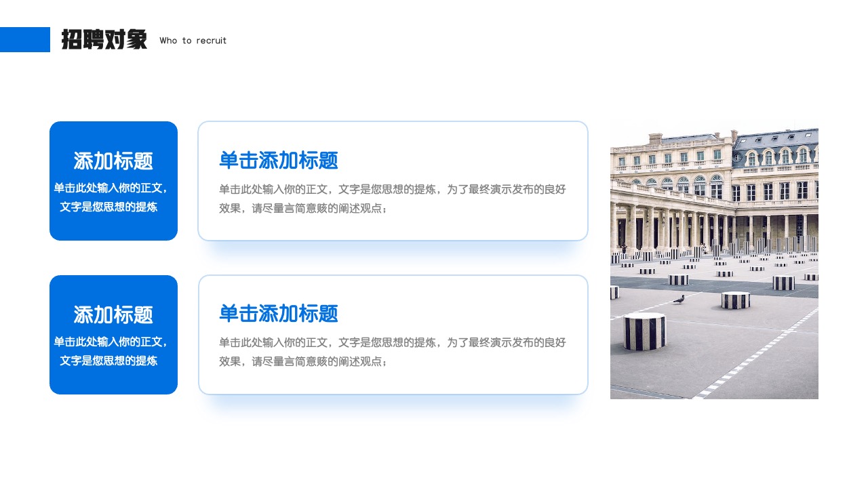Select the building courtyard photo
This screenshot has height=488, width=868.
(714, 260)
